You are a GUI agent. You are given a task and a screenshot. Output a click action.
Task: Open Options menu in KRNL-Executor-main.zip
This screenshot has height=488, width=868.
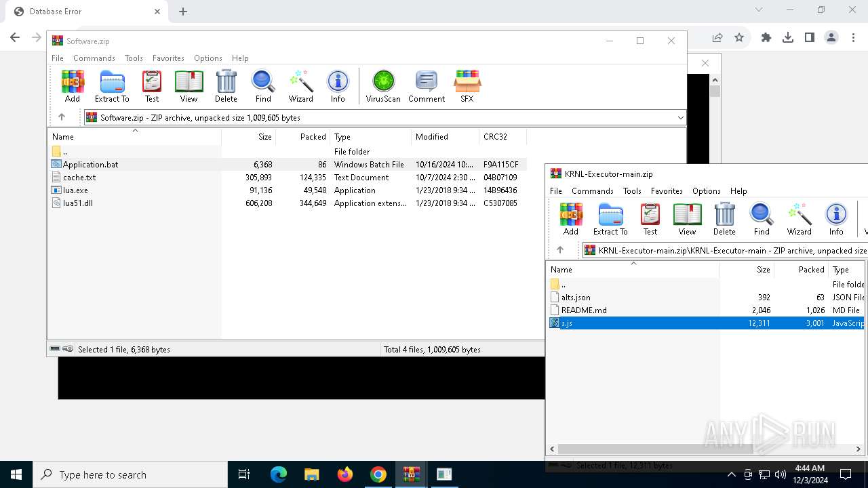point(707,191)
